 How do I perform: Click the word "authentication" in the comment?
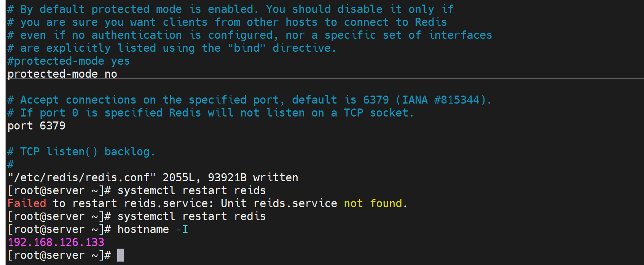[x=137, y=35]
